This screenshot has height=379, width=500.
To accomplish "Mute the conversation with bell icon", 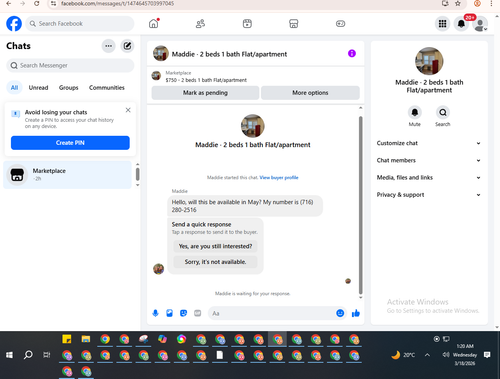I will [x=415, y=112].
